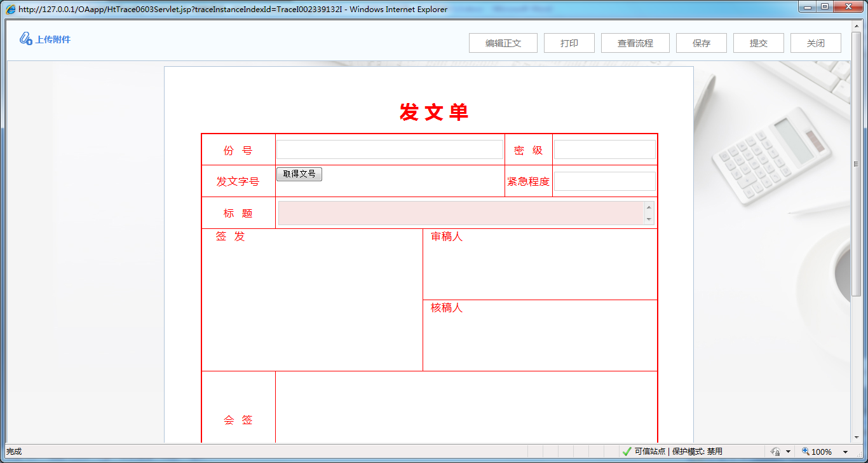The width and height of the screenshot is (868, 463).
Task: Click the paperclip attachment icon beside 上传附件
Action: (x=26, y=39)
